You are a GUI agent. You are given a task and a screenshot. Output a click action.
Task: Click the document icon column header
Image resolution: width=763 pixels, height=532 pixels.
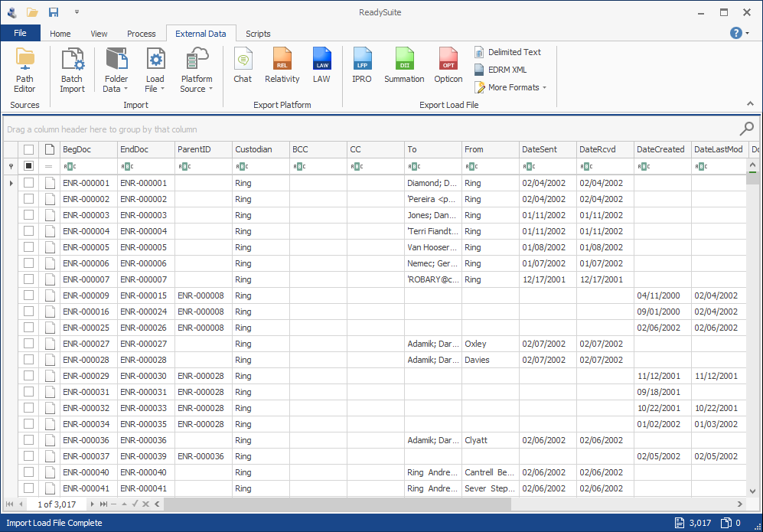tap(49, 149)
